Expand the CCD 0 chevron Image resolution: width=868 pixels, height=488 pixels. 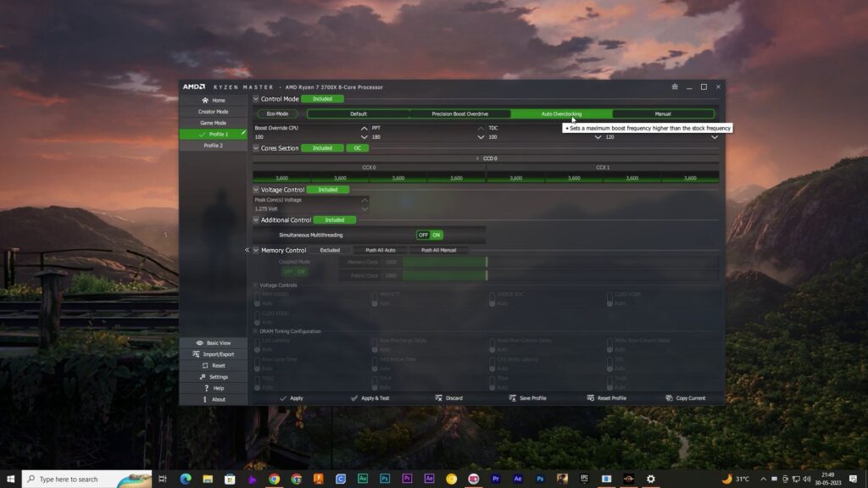477,158
